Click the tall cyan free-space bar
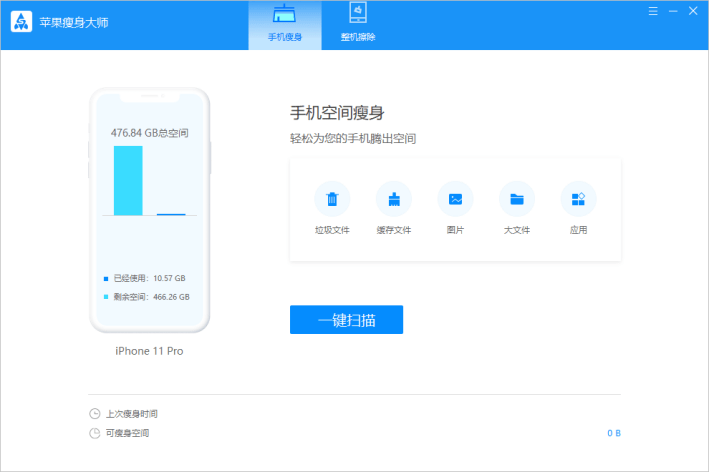 [128, 180]
